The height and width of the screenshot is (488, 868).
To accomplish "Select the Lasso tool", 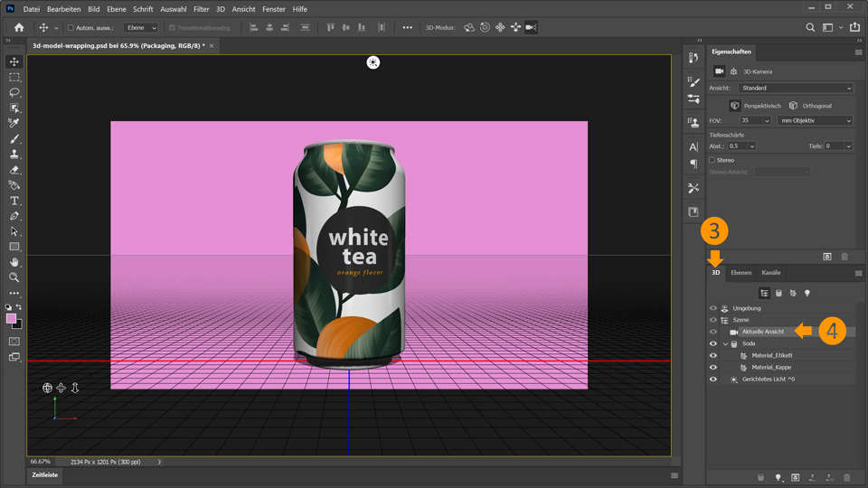I will click(x=14, y=92).
